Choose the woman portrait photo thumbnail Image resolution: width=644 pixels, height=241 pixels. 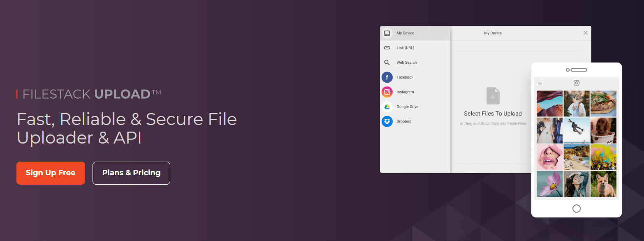pyautogui.click(x=577, y=184)
